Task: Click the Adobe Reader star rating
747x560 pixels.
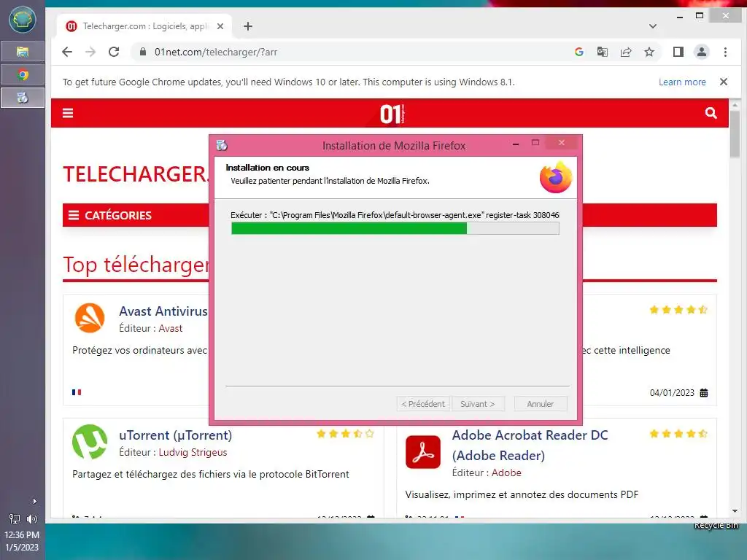Action: (678, 434)
